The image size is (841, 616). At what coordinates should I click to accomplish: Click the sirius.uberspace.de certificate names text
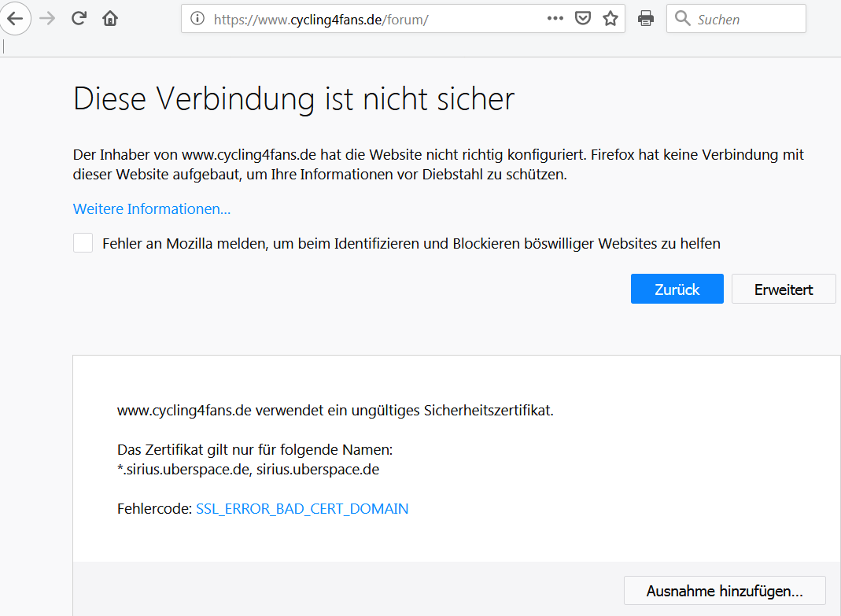tap(249, 470)
